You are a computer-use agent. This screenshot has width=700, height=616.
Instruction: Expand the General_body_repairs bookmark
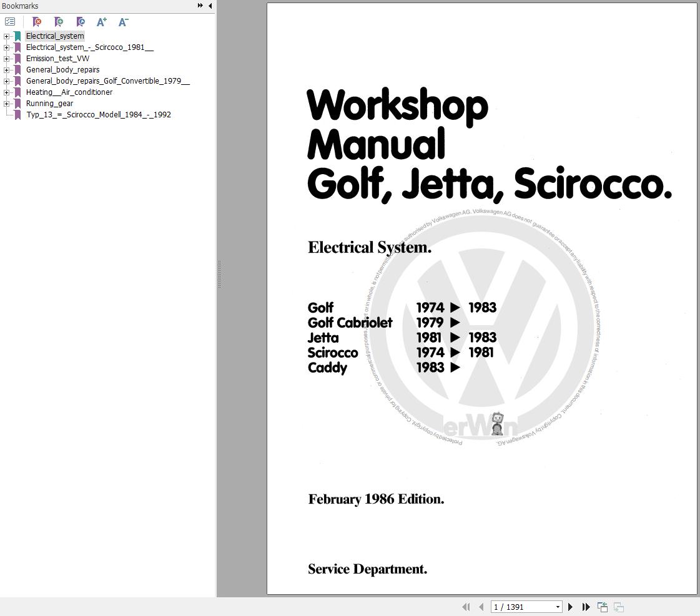[x=6, y=69]
